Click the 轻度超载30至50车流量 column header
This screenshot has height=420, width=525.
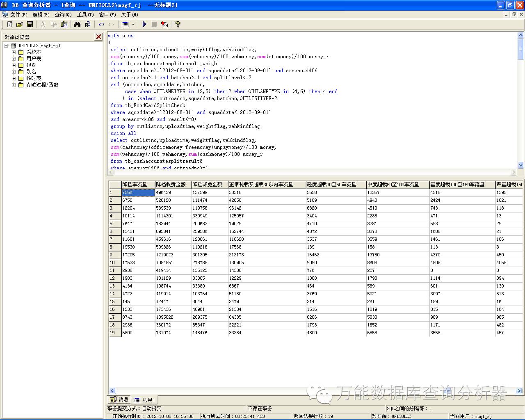pyautogui.click(x=336, y=185)
